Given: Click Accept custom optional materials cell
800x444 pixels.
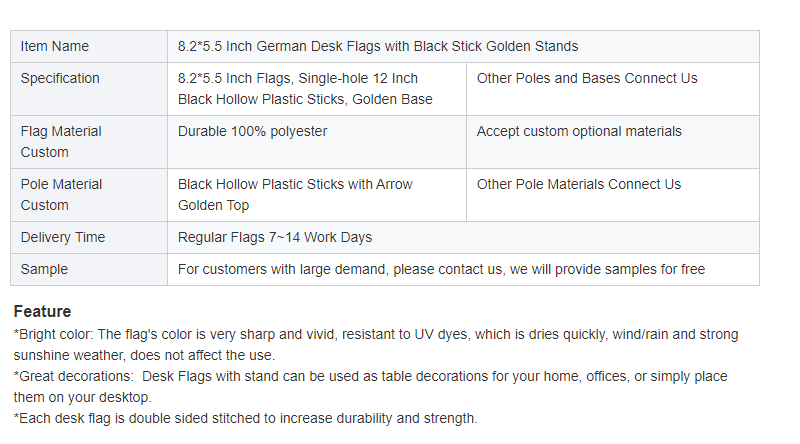Looking at the screenshot, I should (x=612, y=142).
